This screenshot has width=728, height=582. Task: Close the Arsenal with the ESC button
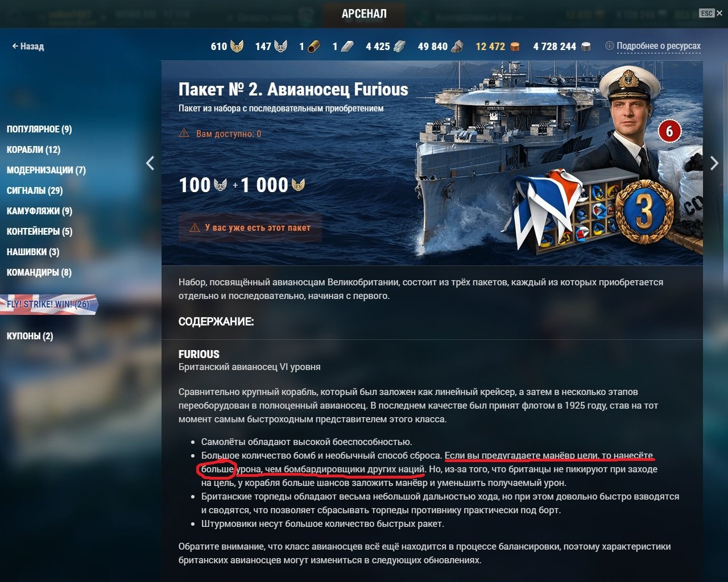tap(707, 13)
